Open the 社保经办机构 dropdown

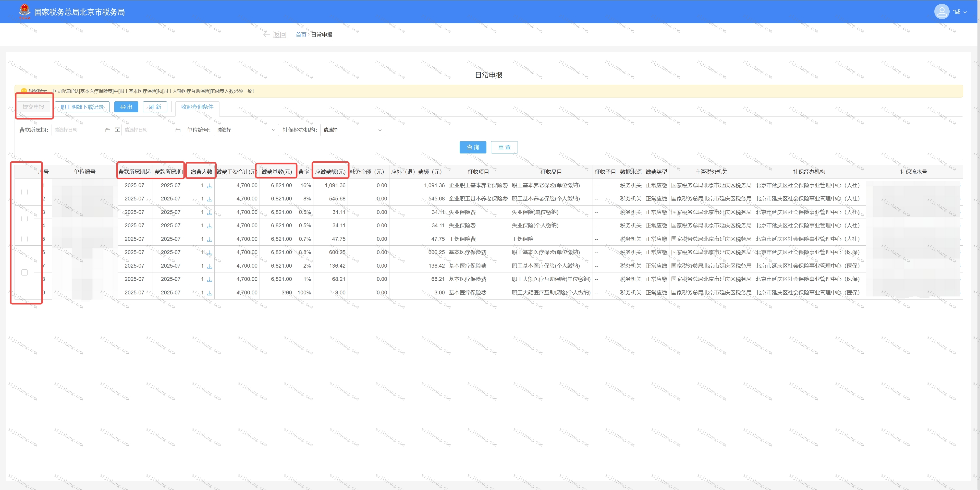[x=353, y=130]
